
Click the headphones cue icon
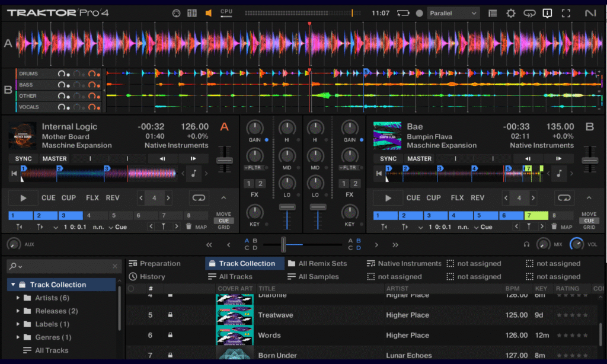526,244
